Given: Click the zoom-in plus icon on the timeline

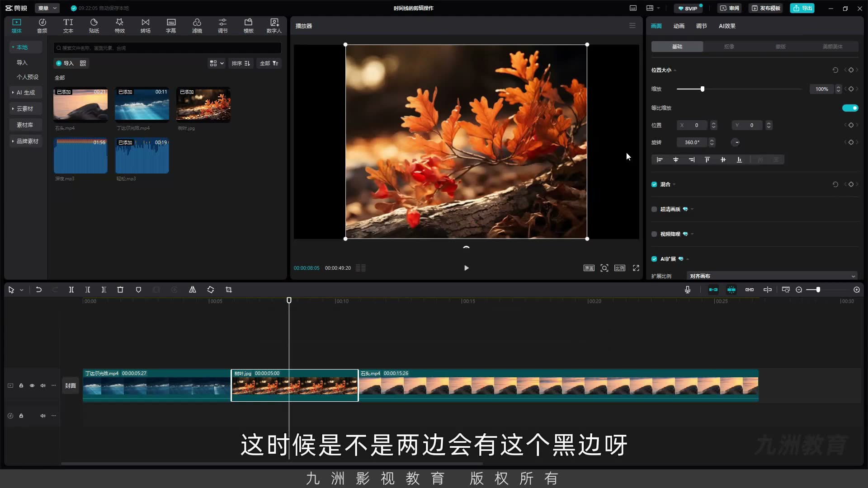Looking at the screenshot, I should click(857, 290).
